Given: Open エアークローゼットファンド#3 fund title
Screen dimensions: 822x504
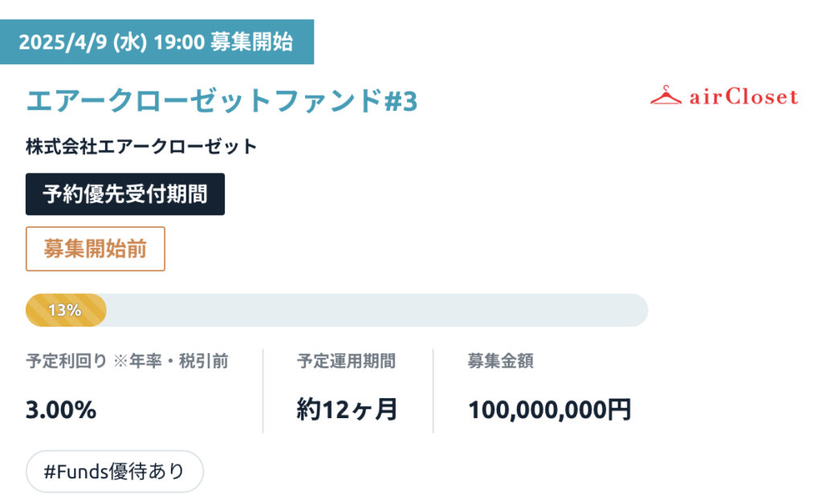Looking at the screenshot, I should click(x=222, y=100).
